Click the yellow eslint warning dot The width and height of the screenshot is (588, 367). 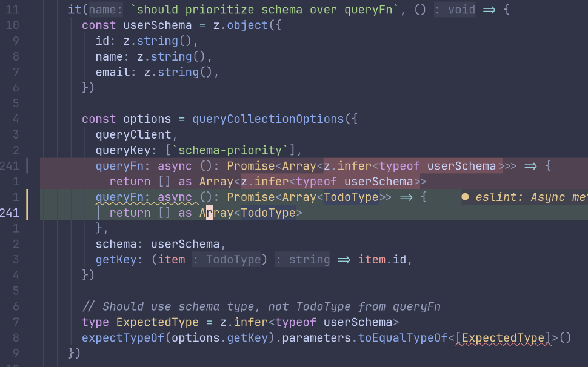click(465, 197)
